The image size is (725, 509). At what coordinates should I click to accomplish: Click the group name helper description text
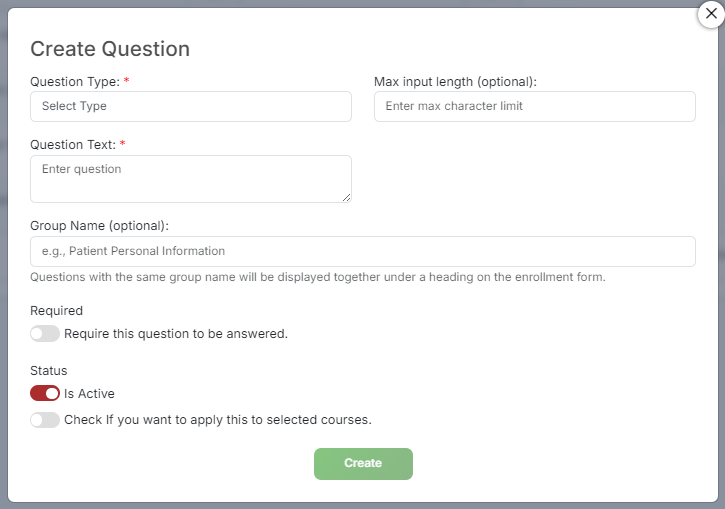coord(318,277)
